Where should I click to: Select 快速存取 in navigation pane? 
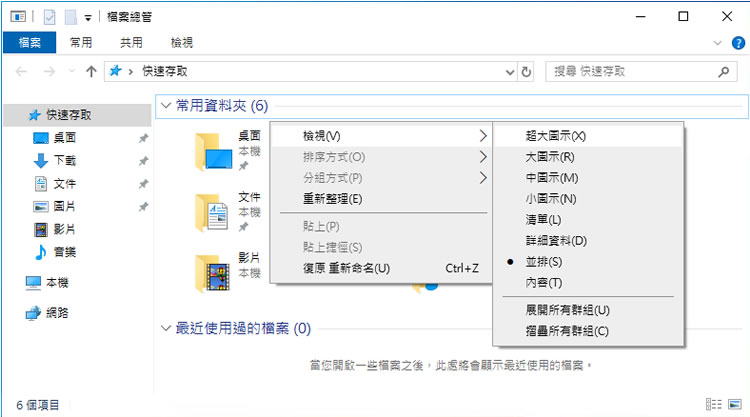click(77, 115)
